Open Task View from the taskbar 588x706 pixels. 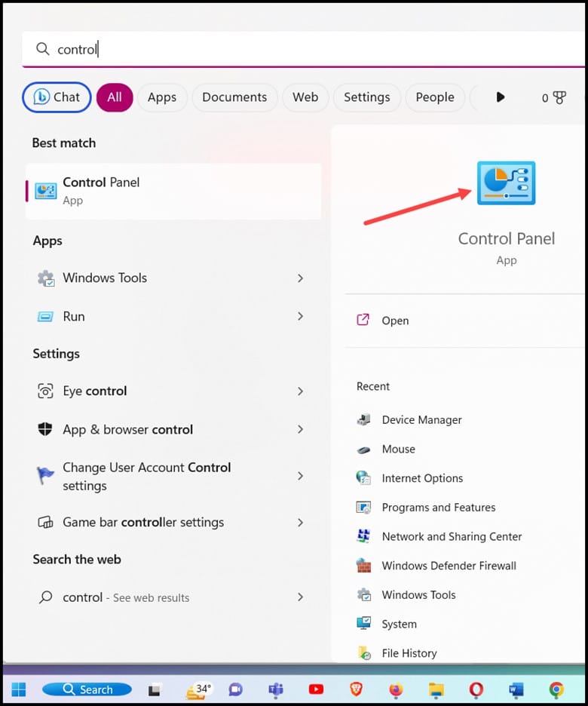click(x=155, y=690)
